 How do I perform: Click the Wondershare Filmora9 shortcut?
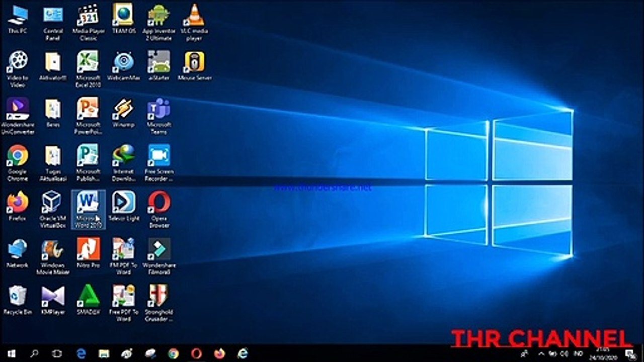(159, 256)
